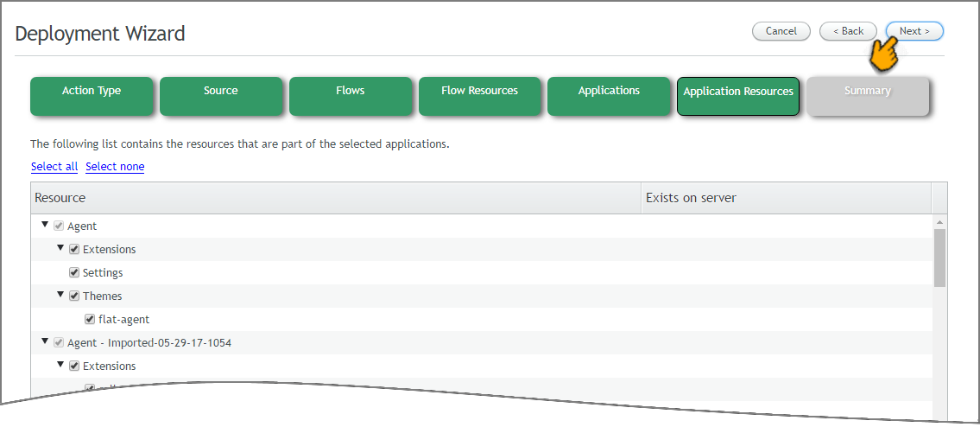This screenshot has height=427, width=980.
Task: Uncheck Extensions under Agent - Imported-05-29-17-1054
Action: 74,366
